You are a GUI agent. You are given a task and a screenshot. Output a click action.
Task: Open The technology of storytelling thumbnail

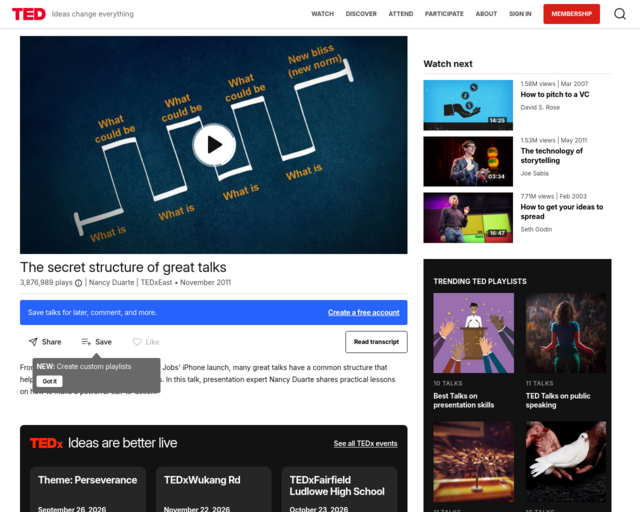(x=468, y=161)
